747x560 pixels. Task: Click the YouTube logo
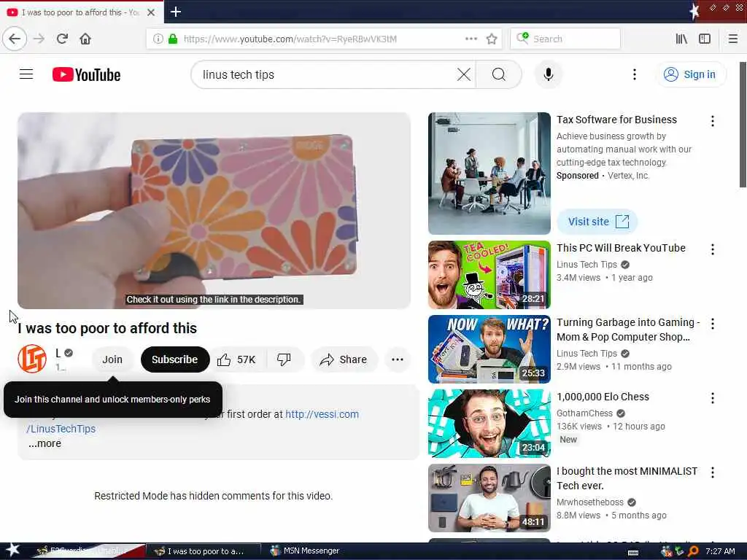point(86,75)
